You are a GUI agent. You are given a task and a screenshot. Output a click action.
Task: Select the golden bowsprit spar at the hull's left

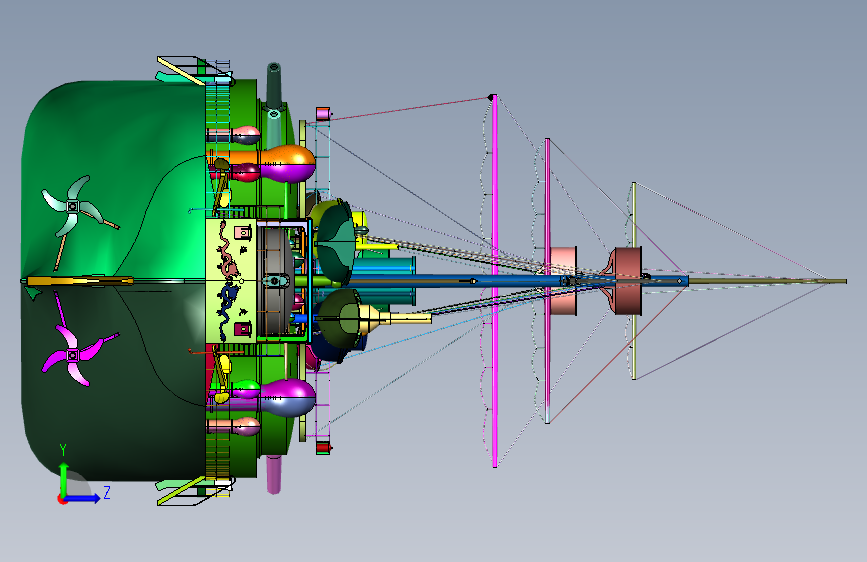pos(80,281)
